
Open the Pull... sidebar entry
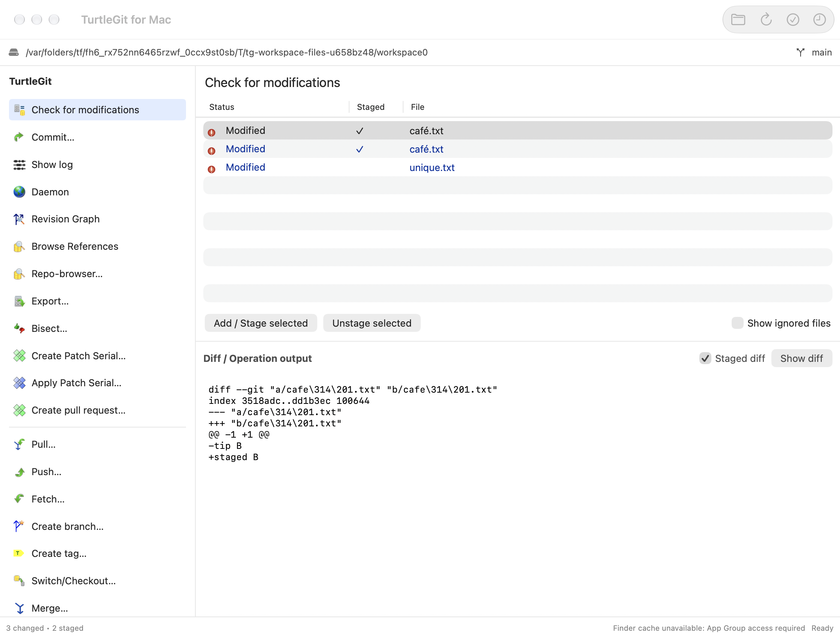pos(97,444)
